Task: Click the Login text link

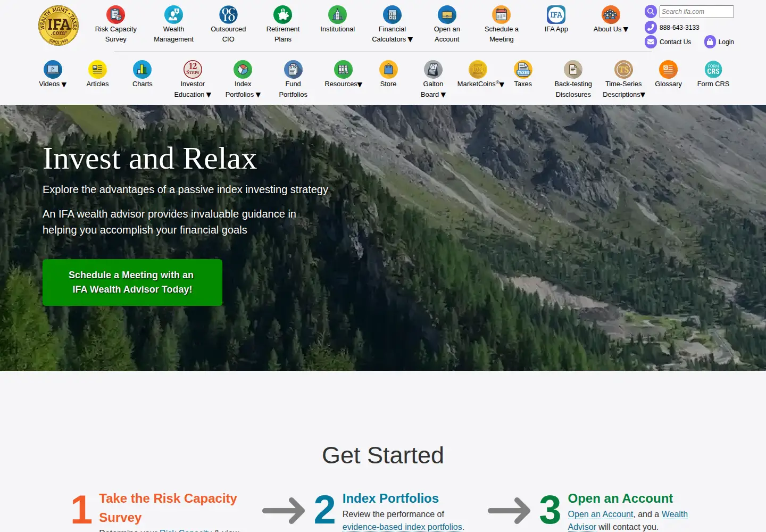Action: 726,42
